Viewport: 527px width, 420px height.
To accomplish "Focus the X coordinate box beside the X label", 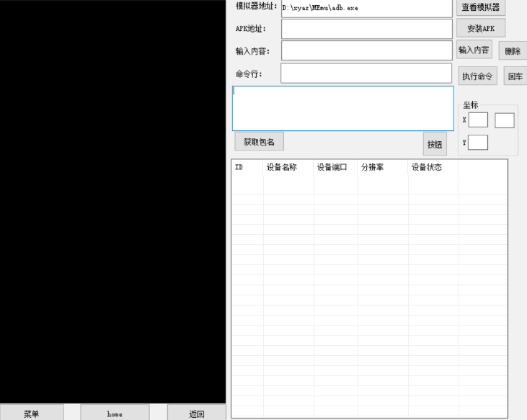I will click(x=478, y=120).
